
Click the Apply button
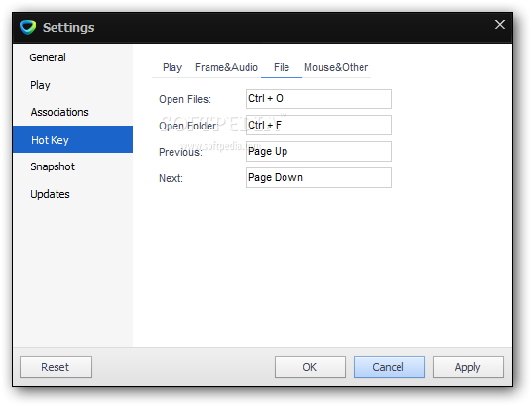[x=468, y=367]
